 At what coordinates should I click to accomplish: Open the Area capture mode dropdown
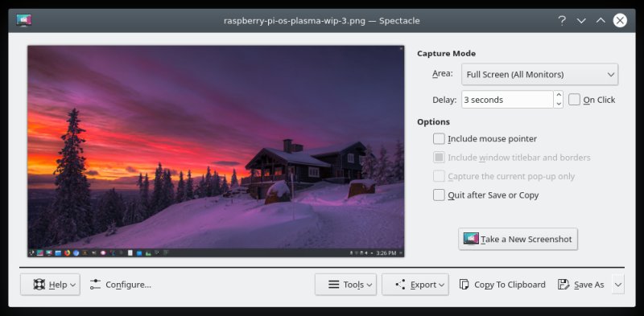click(539, 75)
